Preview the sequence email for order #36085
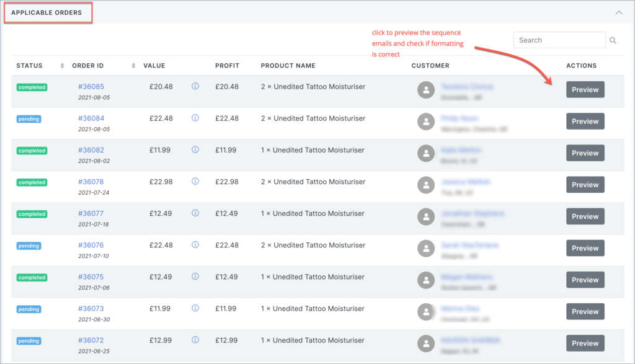 (x=585, y=89)
